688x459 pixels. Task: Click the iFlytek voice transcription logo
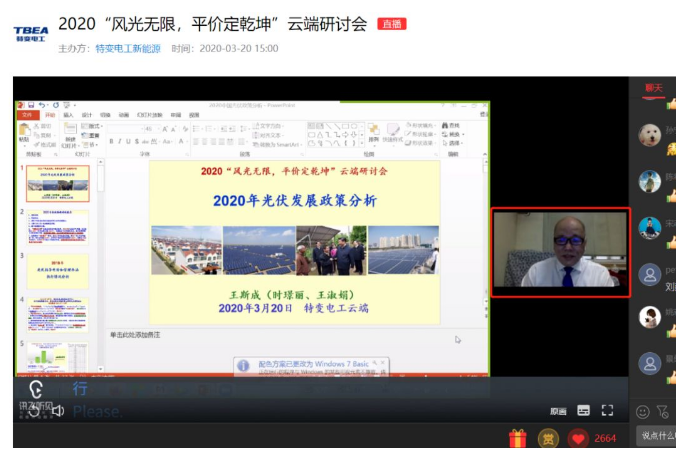36,393
